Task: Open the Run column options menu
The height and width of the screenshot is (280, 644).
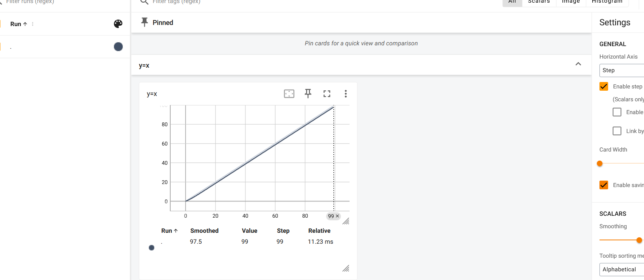Action: point(33,24)
